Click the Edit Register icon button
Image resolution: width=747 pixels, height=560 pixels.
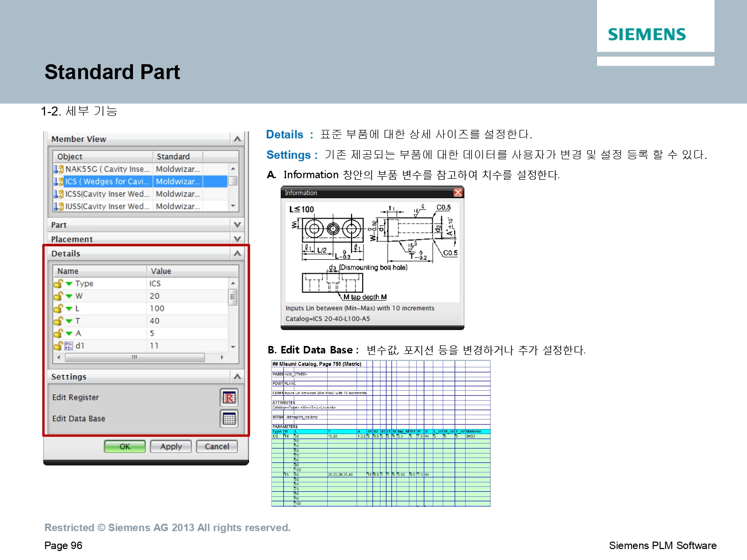coord(229,398)
